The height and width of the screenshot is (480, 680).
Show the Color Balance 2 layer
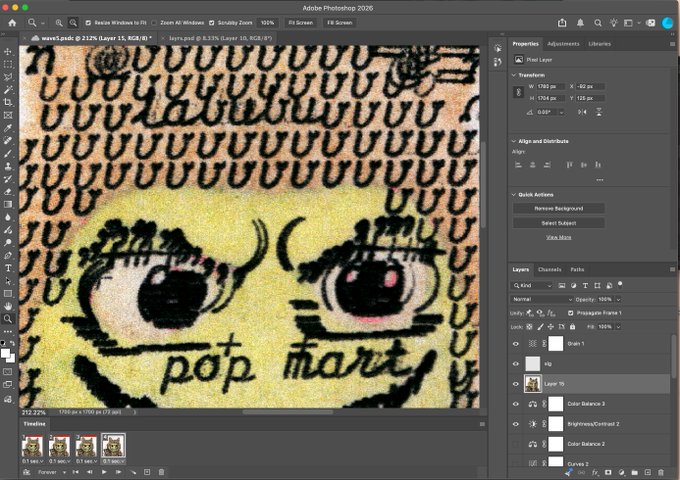(x=516, y=444)
